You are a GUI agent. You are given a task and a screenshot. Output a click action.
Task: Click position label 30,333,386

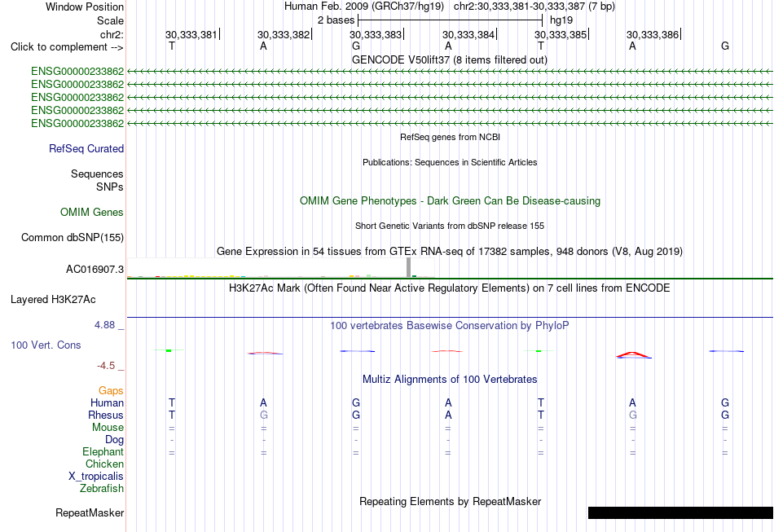(654, 34)
